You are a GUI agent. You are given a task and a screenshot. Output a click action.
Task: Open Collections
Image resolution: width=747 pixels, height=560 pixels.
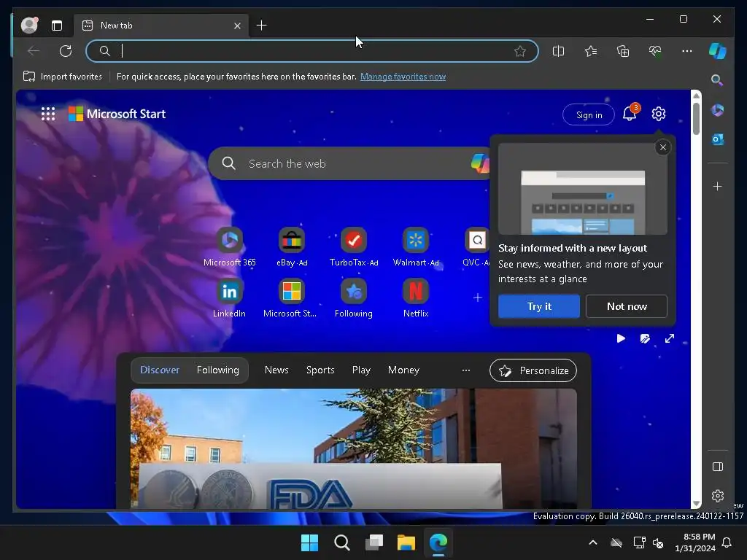coord(623,51)
